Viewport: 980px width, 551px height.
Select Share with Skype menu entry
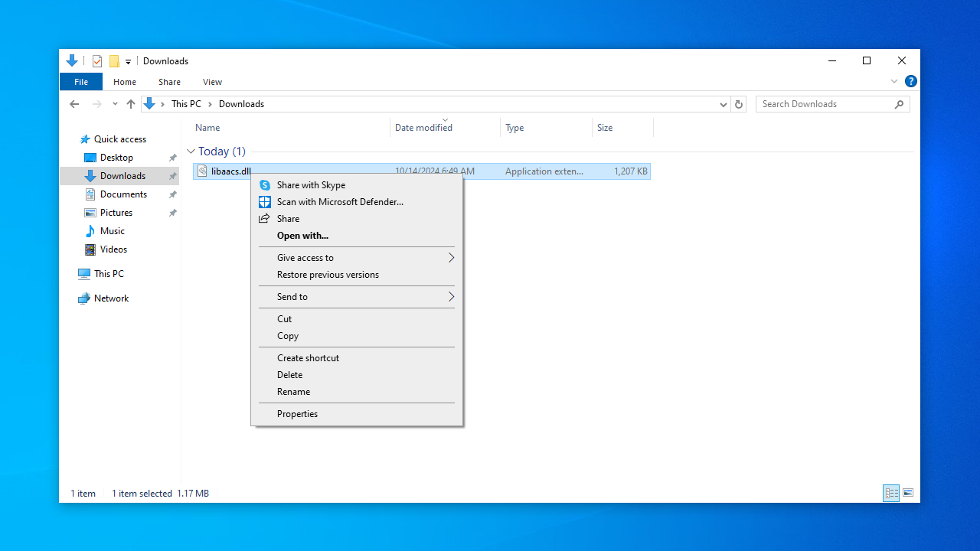311,185
